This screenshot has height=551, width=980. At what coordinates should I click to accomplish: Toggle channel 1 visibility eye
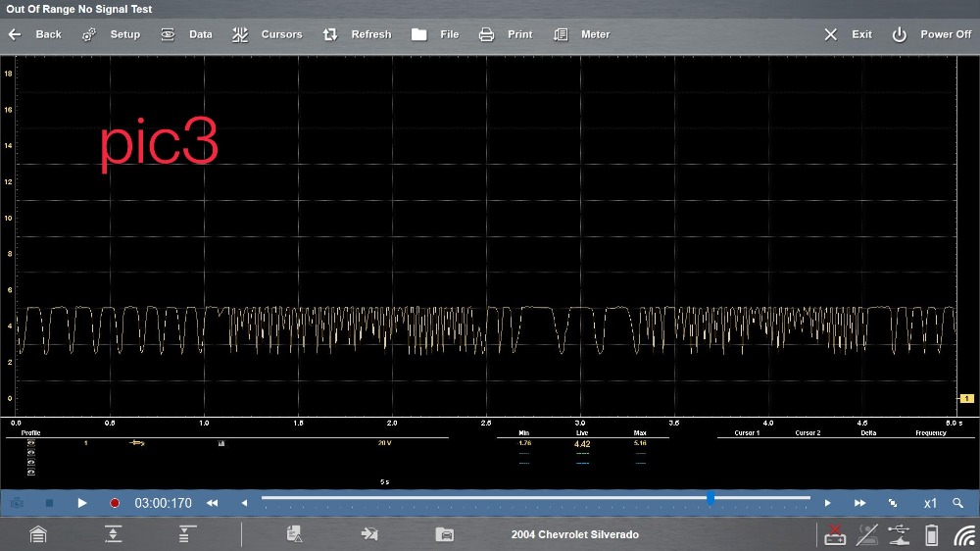coord(30,443)
